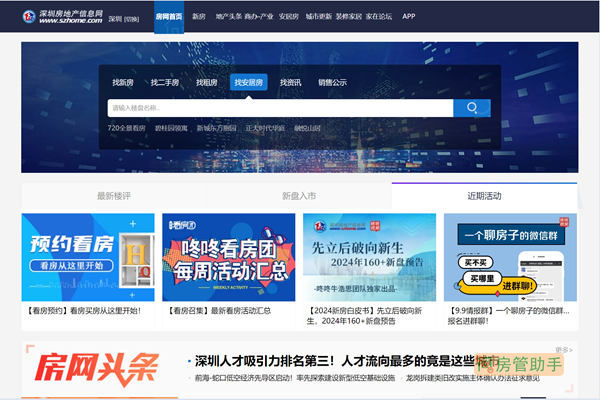Viewport: 600px width, 400px height.
Task: Select the 找资讯 search tab
Action: click(x=290, y=82)
